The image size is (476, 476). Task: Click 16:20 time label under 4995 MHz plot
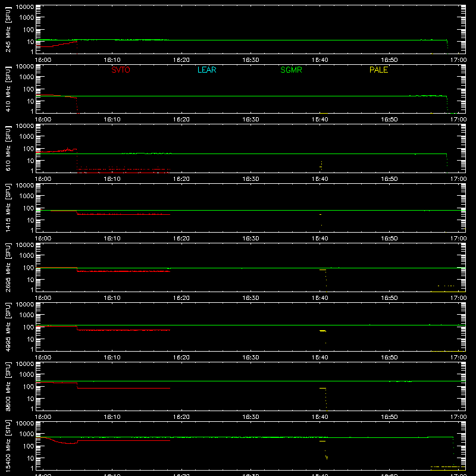pyautogui.click(x=181, y=358)
